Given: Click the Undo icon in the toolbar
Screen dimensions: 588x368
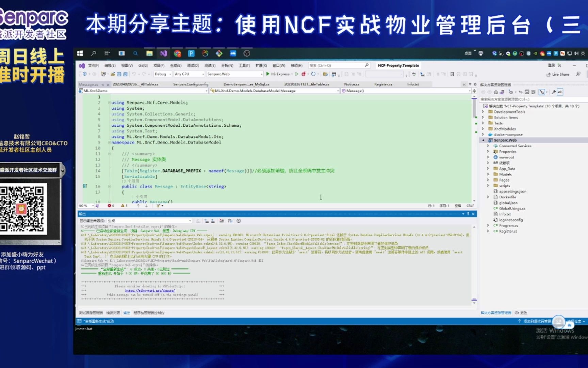Looking at the screenshot, I should (134, 74).
